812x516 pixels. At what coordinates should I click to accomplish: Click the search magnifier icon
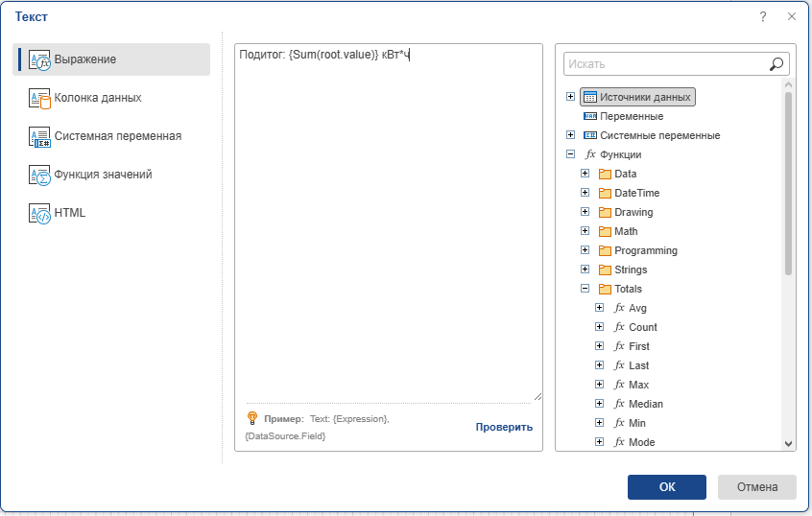[776, 64]
